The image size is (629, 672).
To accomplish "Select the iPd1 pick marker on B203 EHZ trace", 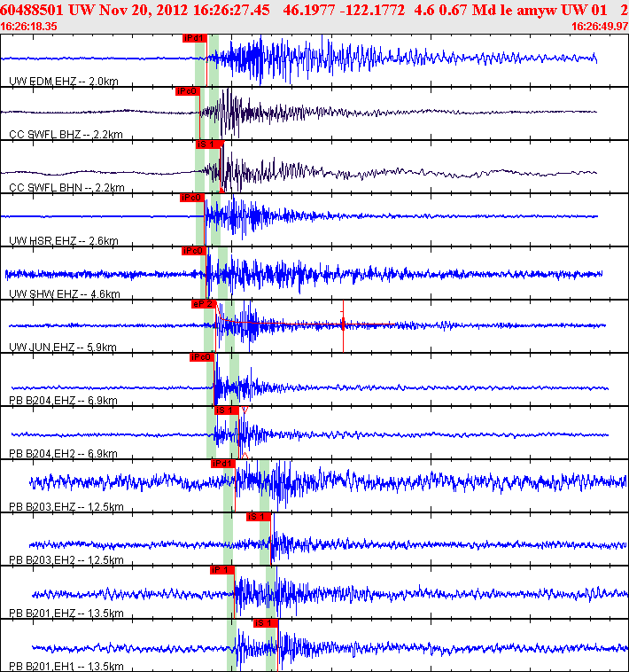I will click(x=222, y=464).
